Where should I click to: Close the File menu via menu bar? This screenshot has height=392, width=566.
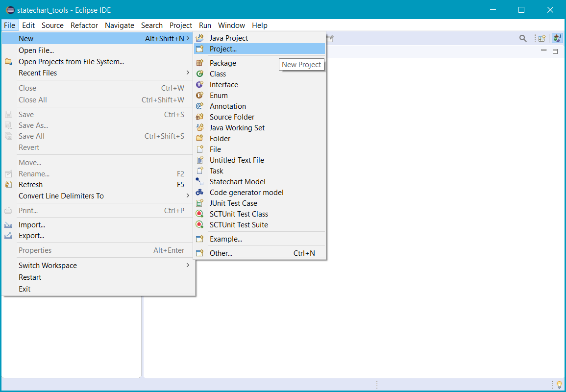[9, 25]
